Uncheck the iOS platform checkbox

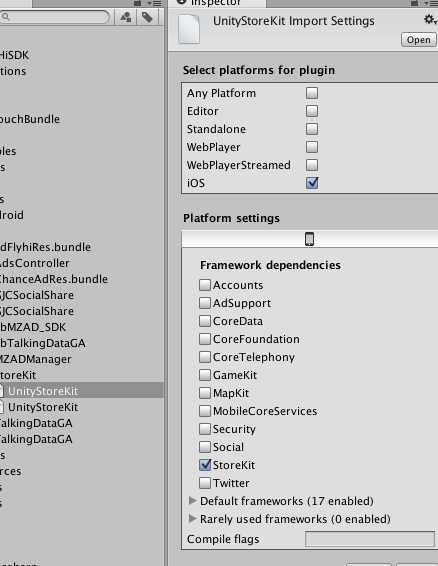(x=312, y=183)
